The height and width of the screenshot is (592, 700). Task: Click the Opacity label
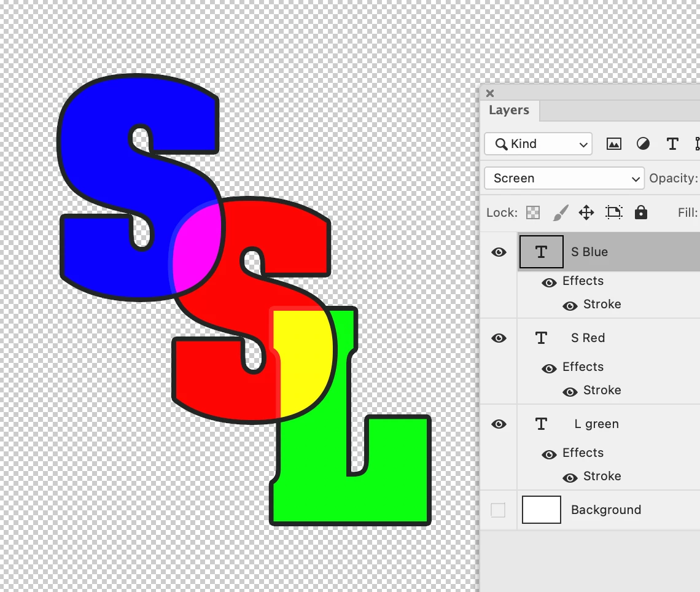click(673, 178)
